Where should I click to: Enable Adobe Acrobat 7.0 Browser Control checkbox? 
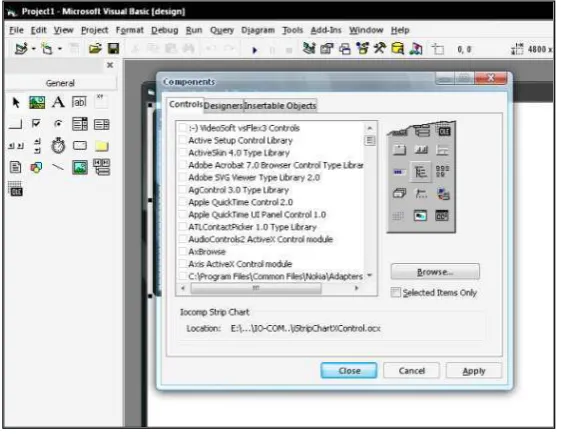tap(182, 165)
